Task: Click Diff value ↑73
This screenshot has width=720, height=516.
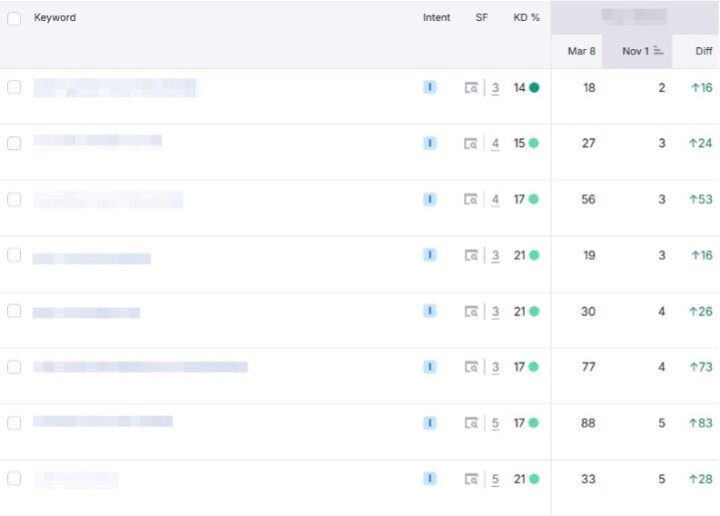Action: click(701, 367)
